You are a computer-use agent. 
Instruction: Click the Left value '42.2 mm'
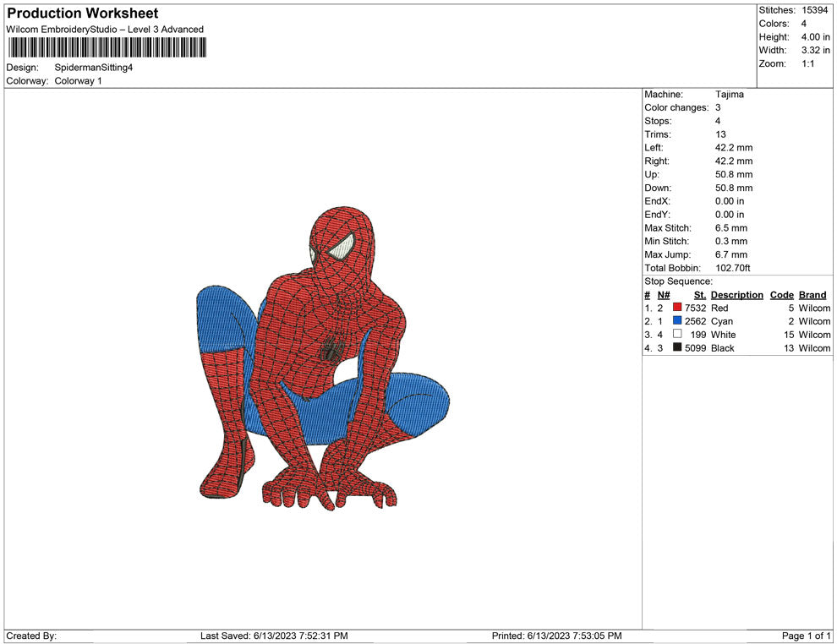(x=734, y=148)
